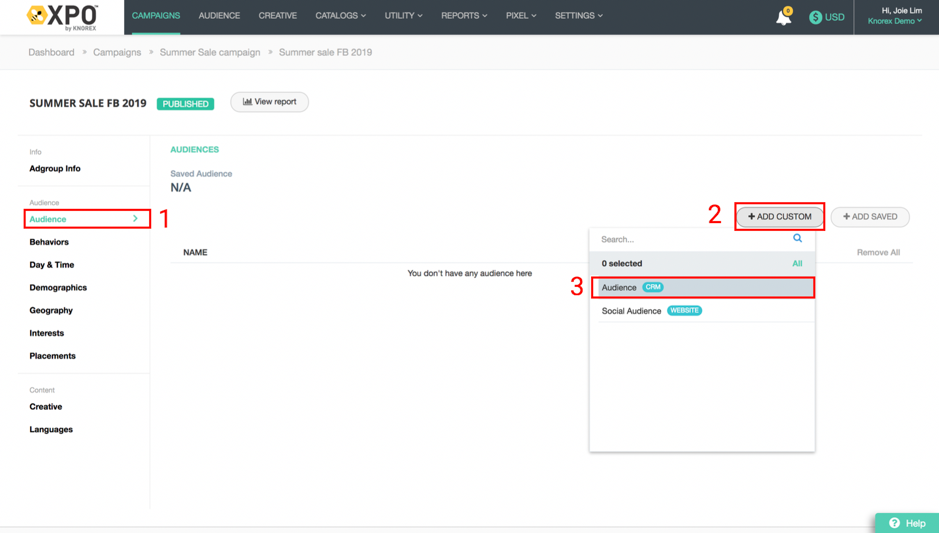Click the Help question mark button
Viewport: 939px width, 533px height.
click(x=907, y=523)
